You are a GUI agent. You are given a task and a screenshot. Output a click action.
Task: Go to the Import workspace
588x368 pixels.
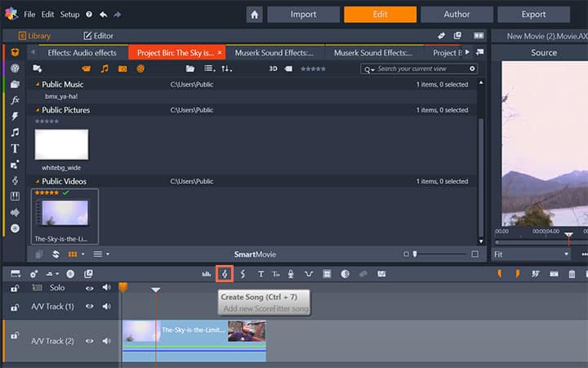point(303,15)
